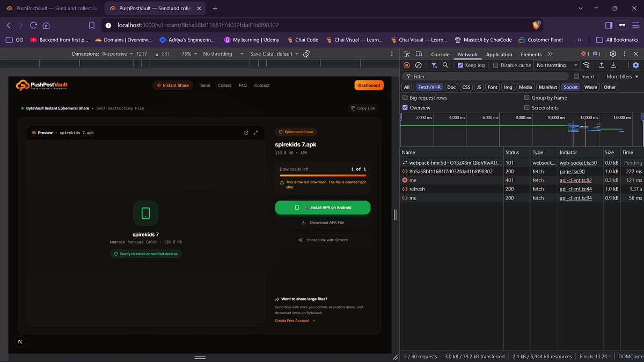Viewport: 644px width, 362px height.
Task: Toggle Fetch/XHR filter chip
Action: [x=429, y=87]
